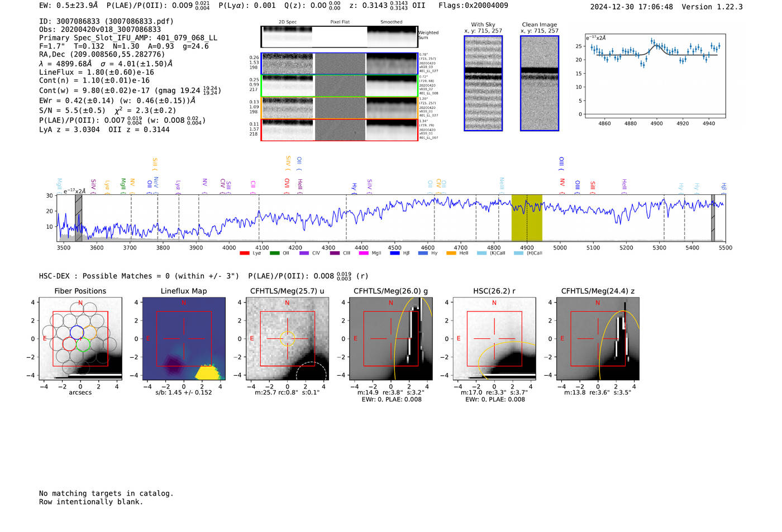Screen dimensions: 782x532
Task: Open the HSC(26.2) r cutout
Action: pos(494,339)
